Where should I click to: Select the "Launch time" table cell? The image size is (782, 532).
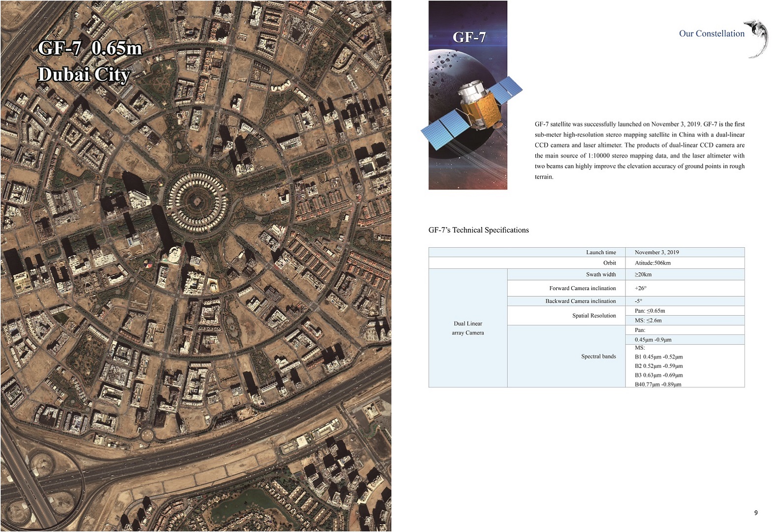click(601, 252)
